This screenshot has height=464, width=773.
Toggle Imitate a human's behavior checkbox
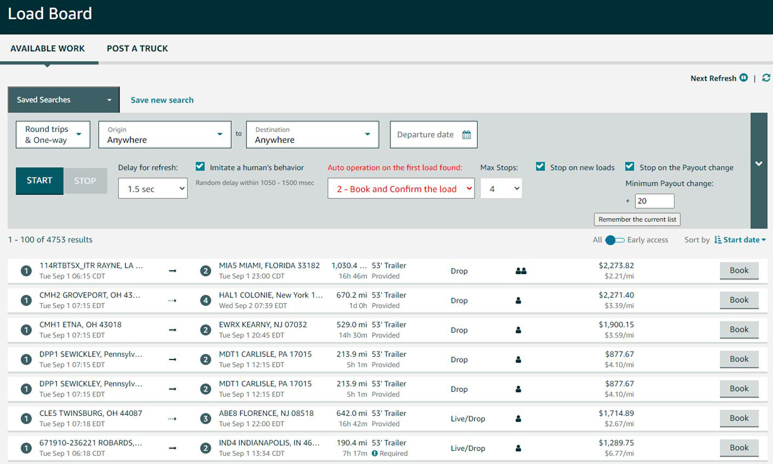tap(200, 167)
